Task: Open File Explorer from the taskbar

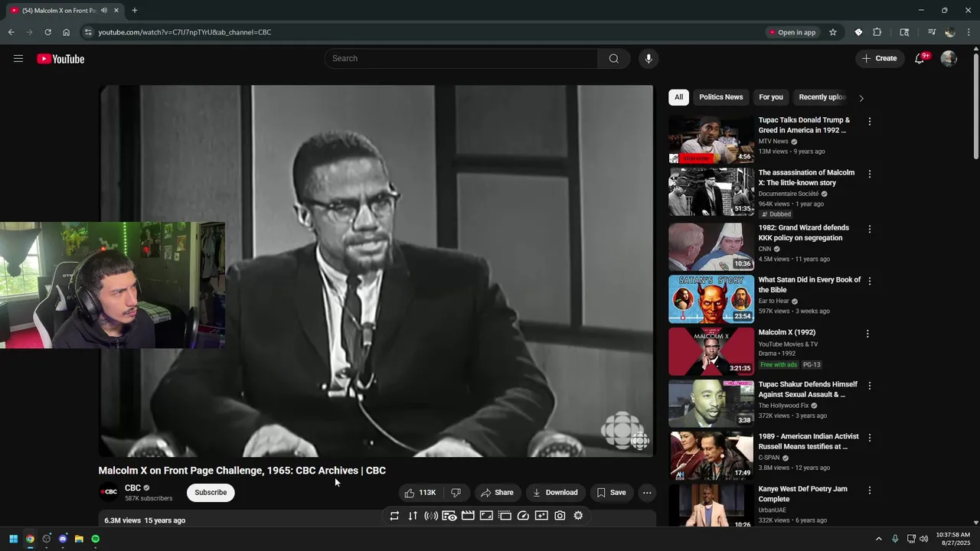Action: point(79,539)
